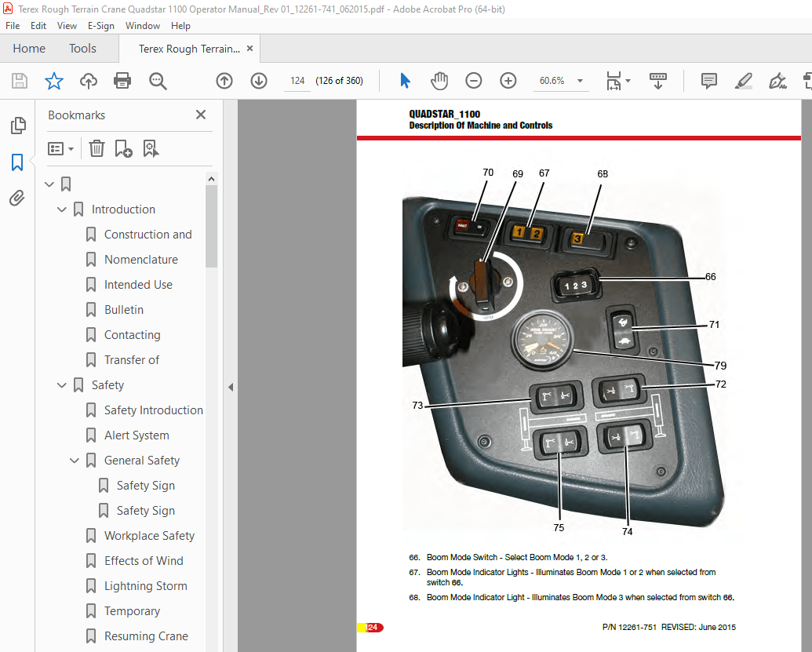Edit the current page number field
Screen dimensions: 812x652
[x=297, y=81]
